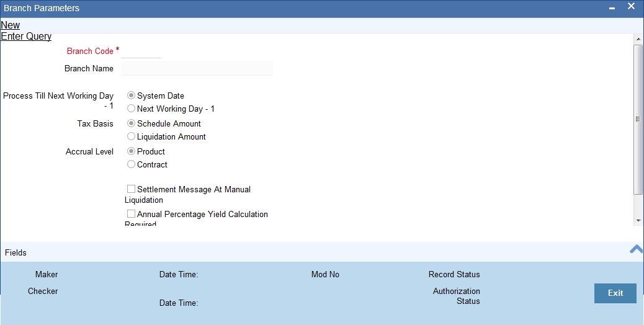Click the Maker Date Time label
The height and width of the screenshot is (325, 644).
tap(179, 275)
